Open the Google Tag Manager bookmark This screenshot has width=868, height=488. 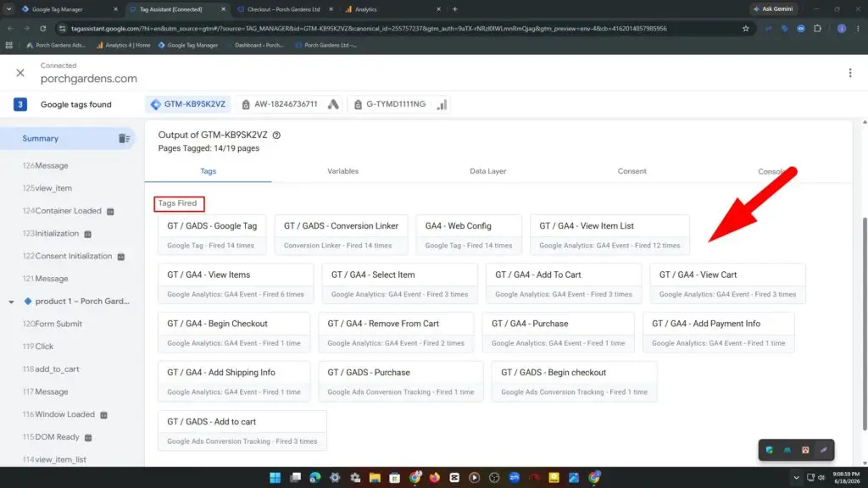pyautogui.click(x=188, y=45)
